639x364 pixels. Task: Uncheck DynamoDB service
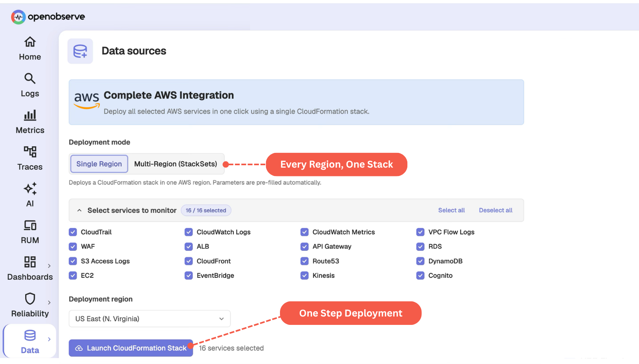[420, 261]
